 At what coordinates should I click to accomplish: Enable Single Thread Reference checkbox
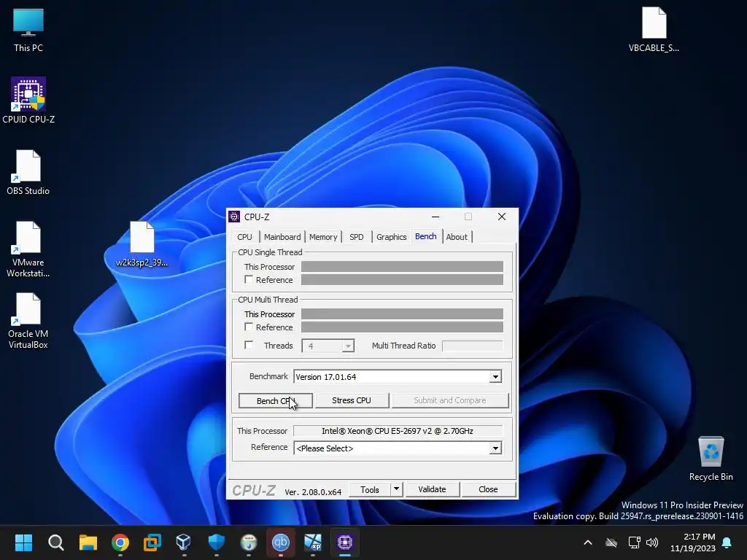coord(249,279)
